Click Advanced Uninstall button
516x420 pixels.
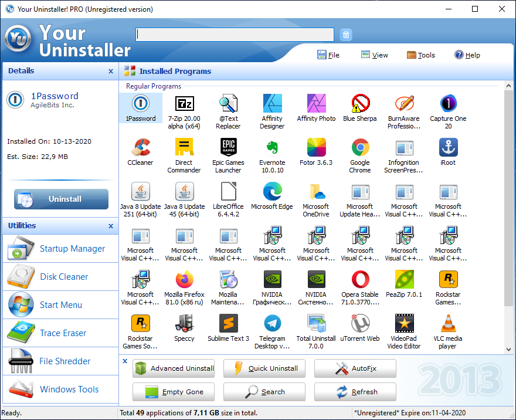pyautogui.click(x=174, y=368)
